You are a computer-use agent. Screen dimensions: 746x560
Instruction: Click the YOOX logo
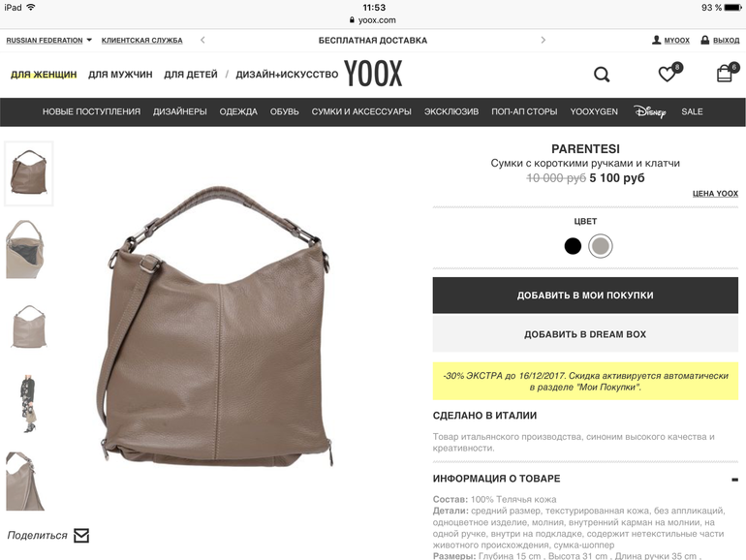pos(373,74)
